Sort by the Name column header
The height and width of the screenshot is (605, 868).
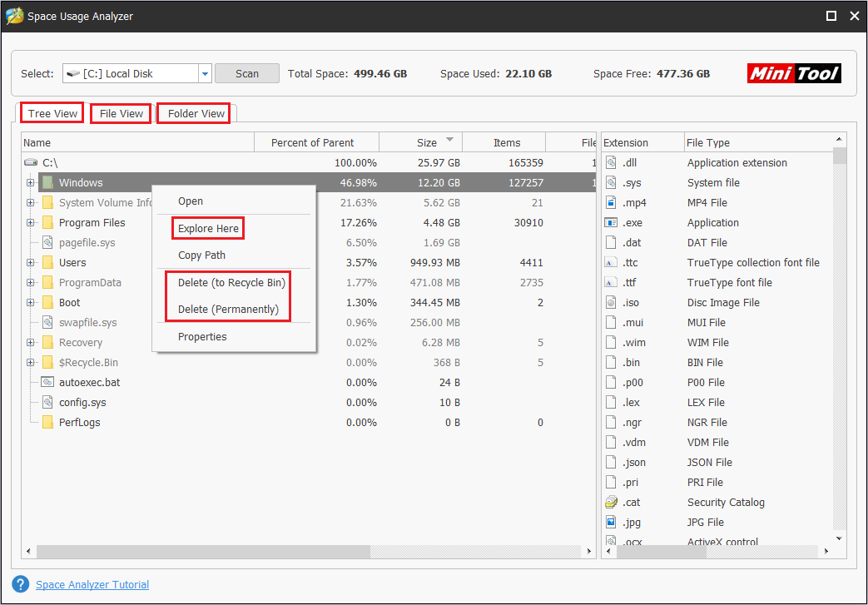click(138, 142)
